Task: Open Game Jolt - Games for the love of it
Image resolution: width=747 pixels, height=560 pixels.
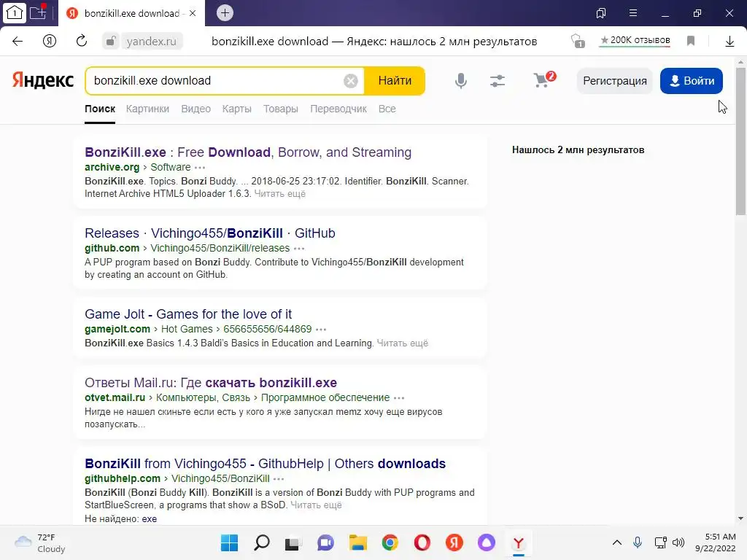Action: click(188, 314)
